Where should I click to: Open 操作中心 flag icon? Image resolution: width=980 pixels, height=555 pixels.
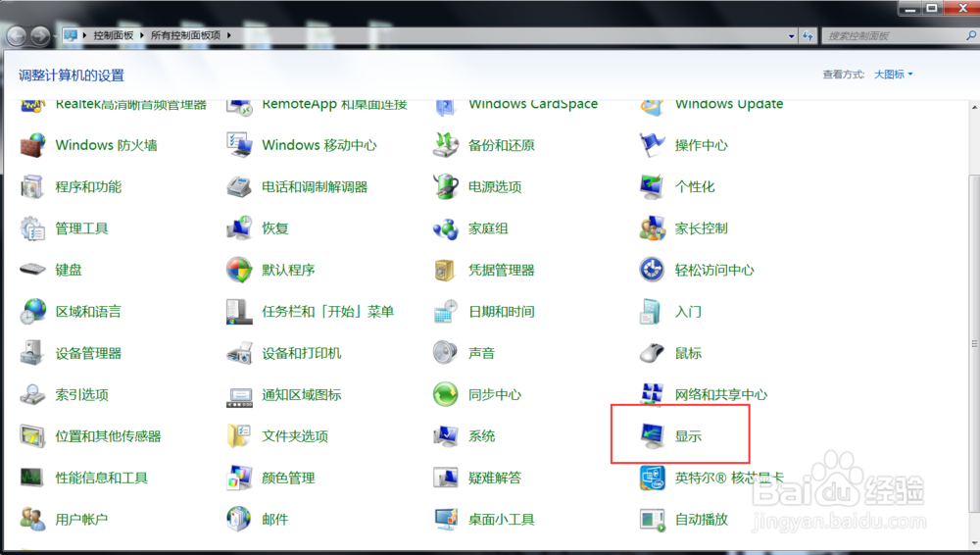pyautogui.click(x=652, y=145)
